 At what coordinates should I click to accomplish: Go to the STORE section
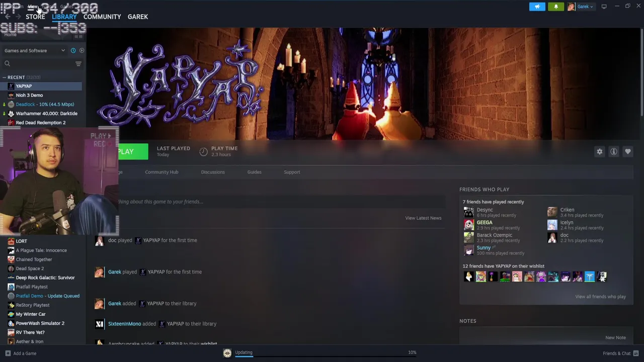35,17
